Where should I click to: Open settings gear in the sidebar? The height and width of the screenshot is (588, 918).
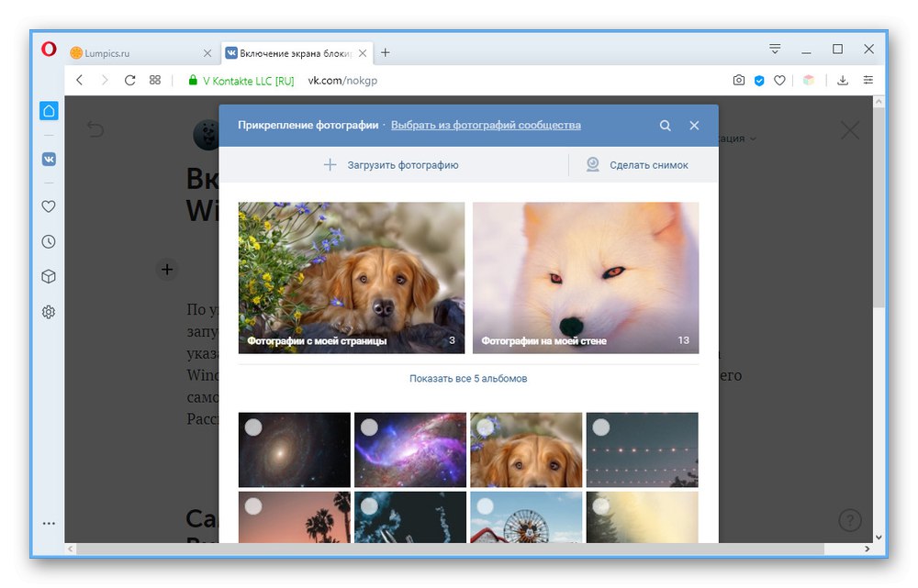pos(49,312)
